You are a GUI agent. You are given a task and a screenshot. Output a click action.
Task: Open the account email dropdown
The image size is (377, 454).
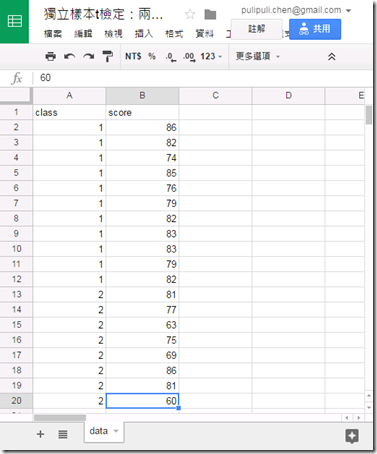coord(296,10)
